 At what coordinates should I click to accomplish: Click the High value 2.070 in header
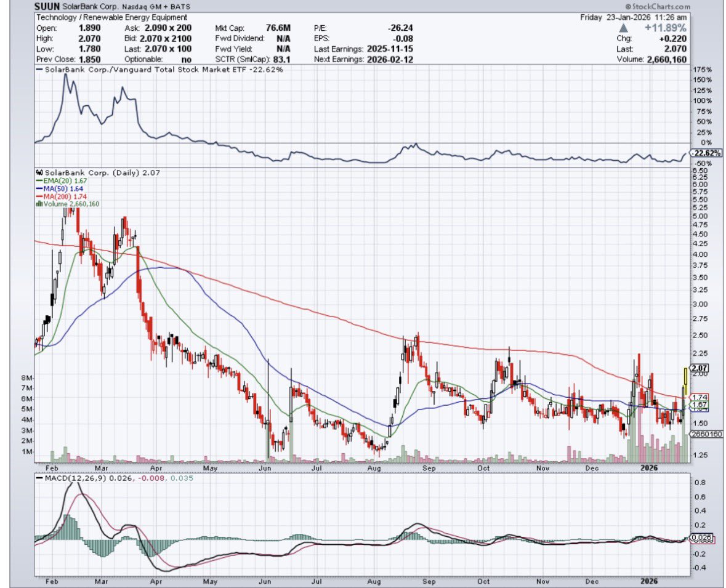(89, 38)
